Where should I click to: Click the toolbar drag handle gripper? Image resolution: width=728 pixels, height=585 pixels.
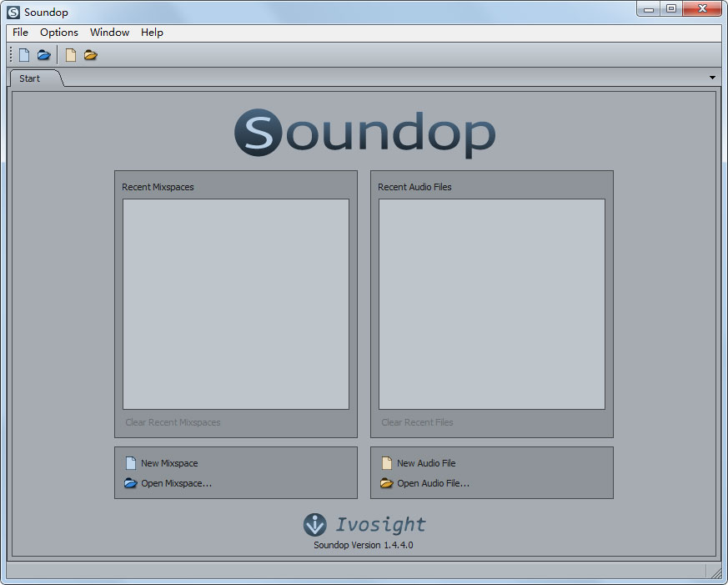point(11,55)
